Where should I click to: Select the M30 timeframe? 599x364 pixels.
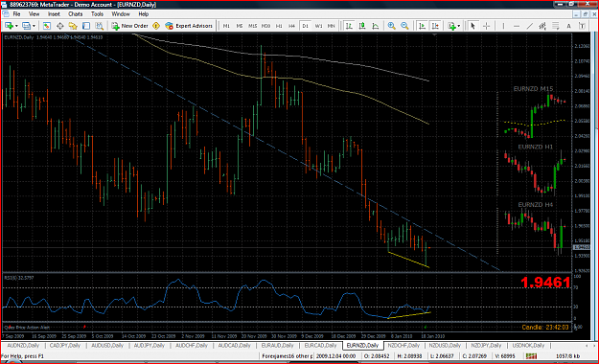(x=265, y=26)
